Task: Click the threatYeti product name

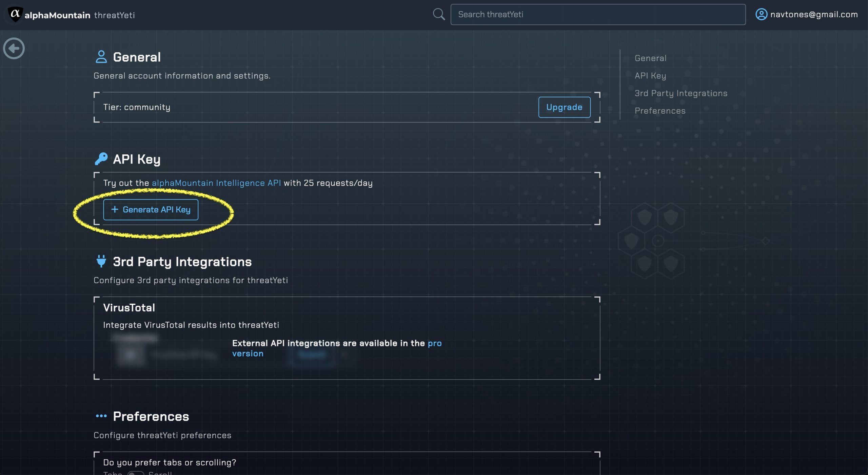Action: [114, 15]
